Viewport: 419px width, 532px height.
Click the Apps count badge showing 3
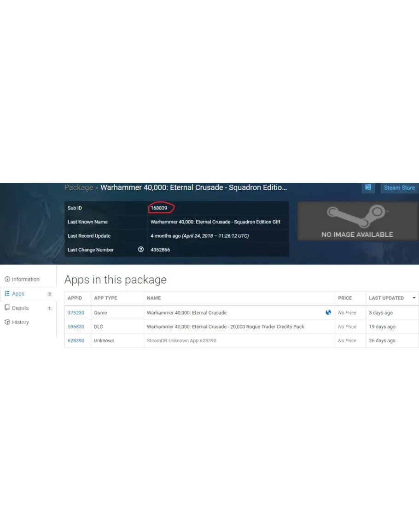point(49,294)
